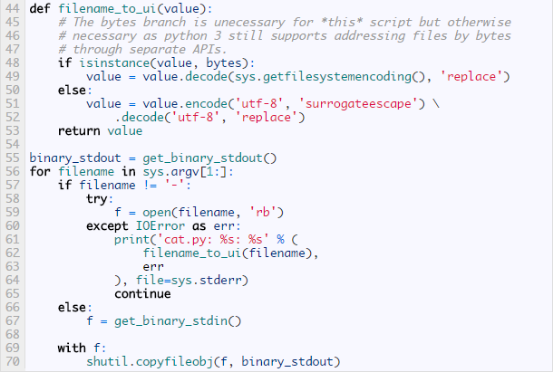Image resolution: width=554 pixels, height=373 pixels.
Task: Click sys.argv[1:] on line 56
Action: pyautogui.click(x=188, y=172)
